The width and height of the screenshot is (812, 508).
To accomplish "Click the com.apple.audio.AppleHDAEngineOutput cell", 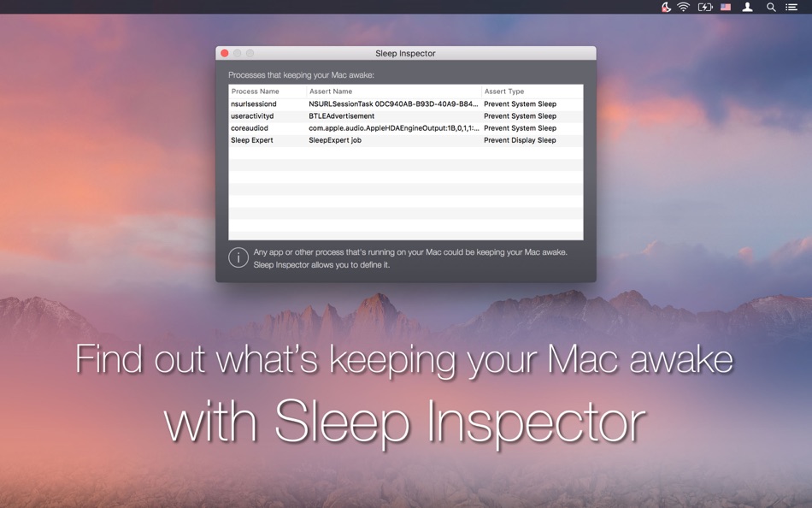I will point(393,128).
